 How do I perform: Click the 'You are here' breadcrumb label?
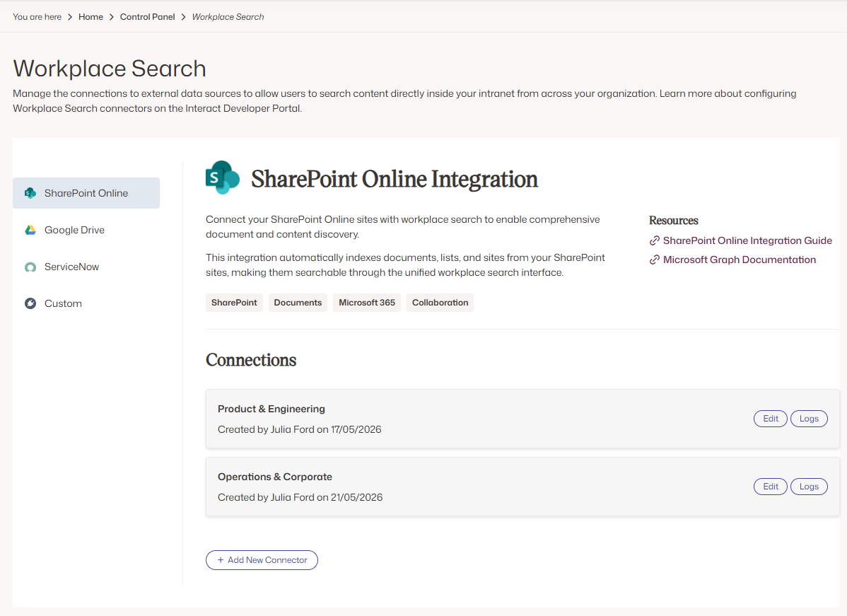pyautogui.click(x=37, y=17)
